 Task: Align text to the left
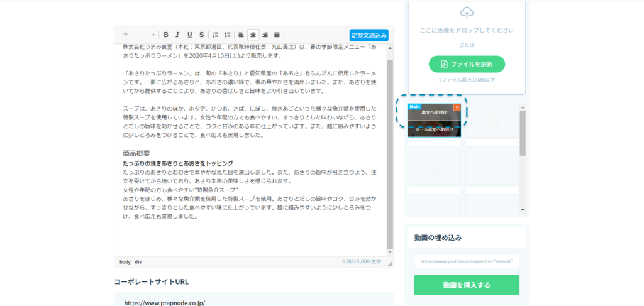(241, 35)
